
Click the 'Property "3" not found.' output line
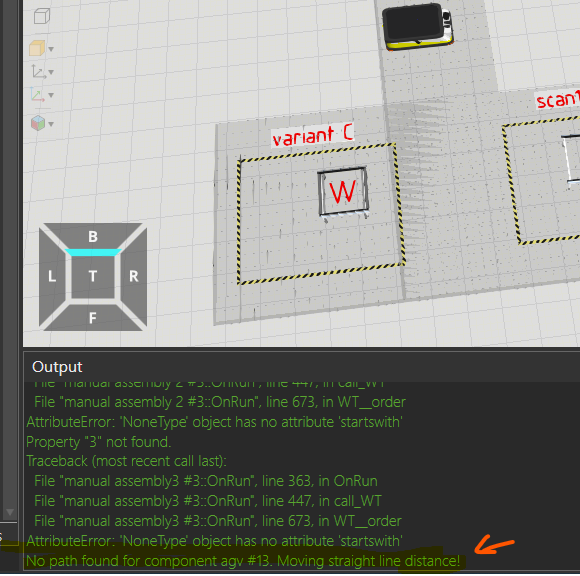99,442
